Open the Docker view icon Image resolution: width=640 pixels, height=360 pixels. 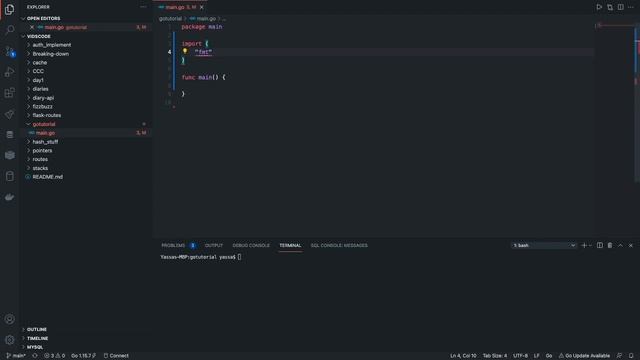tap(9, 197)
